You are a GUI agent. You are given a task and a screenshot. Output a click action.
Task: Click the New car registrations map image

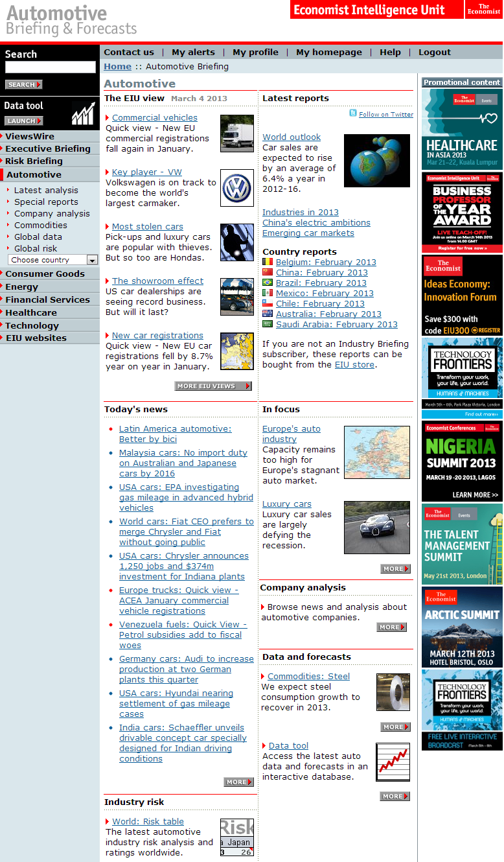(237, 351)
